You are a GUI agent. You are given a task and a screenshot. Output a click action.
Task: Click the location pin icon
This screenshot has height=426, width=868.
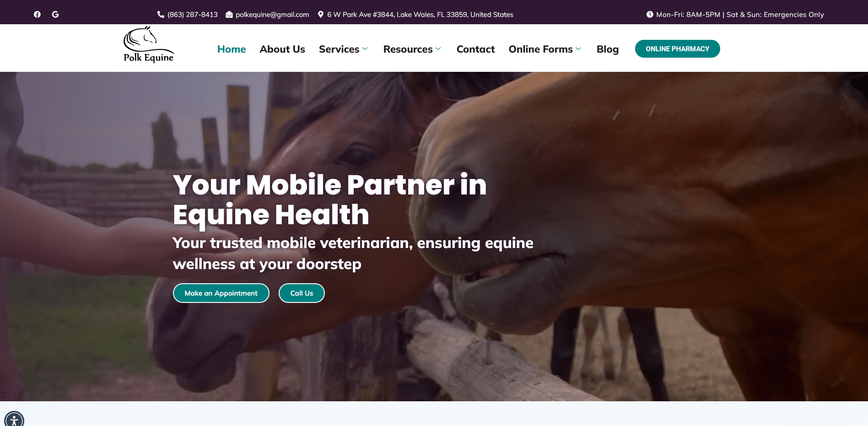pyautogui.click(x=321, y=14)
